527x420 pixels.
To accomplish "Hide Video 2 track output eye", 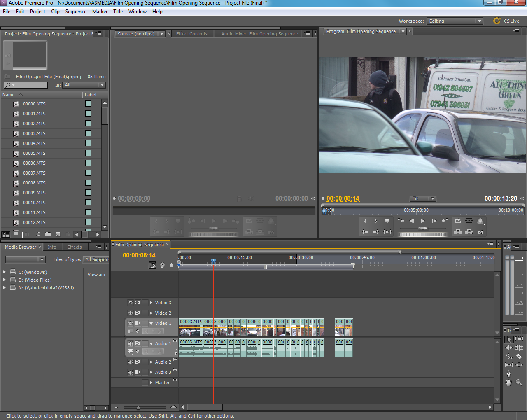I will coord(131,313).
